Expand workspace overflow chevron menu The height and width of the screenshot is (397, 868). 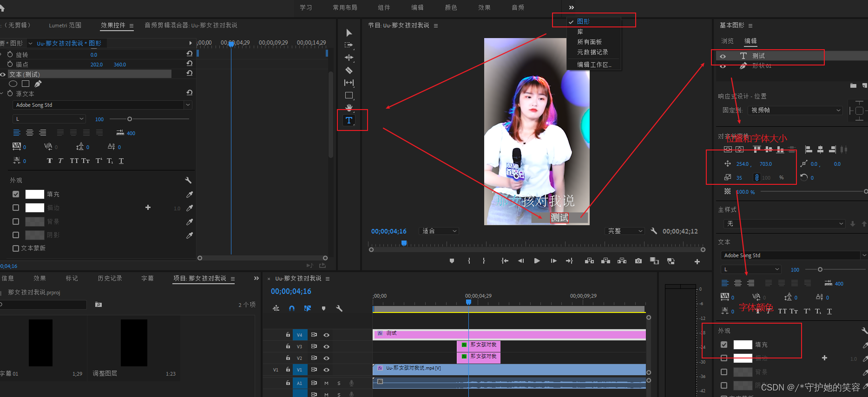[x=572, y=7]
